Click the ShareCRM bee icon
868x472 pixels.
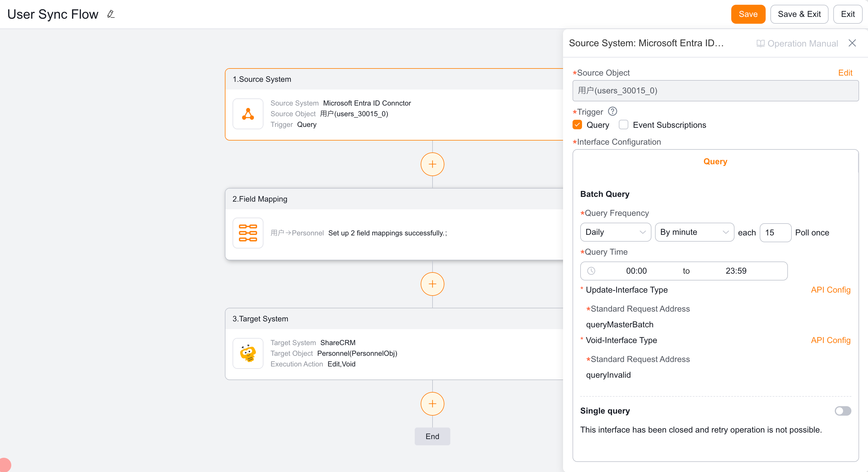coord(248,353)
